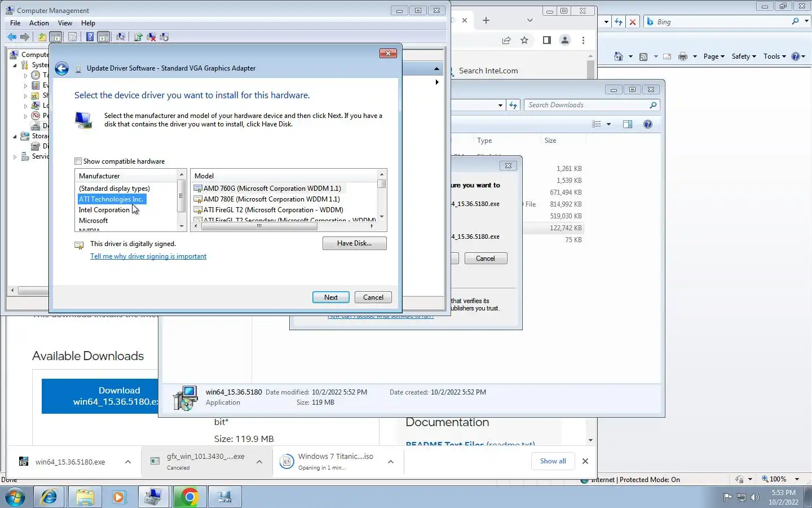Click Cancel in the security warning dialog
This screenshot has height=508, width=812.
486,259
